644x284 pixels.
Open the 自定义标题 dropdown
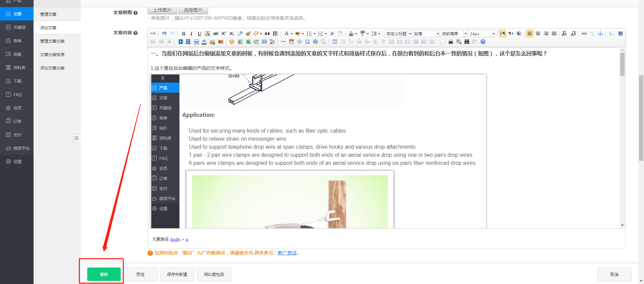[398, 34]
